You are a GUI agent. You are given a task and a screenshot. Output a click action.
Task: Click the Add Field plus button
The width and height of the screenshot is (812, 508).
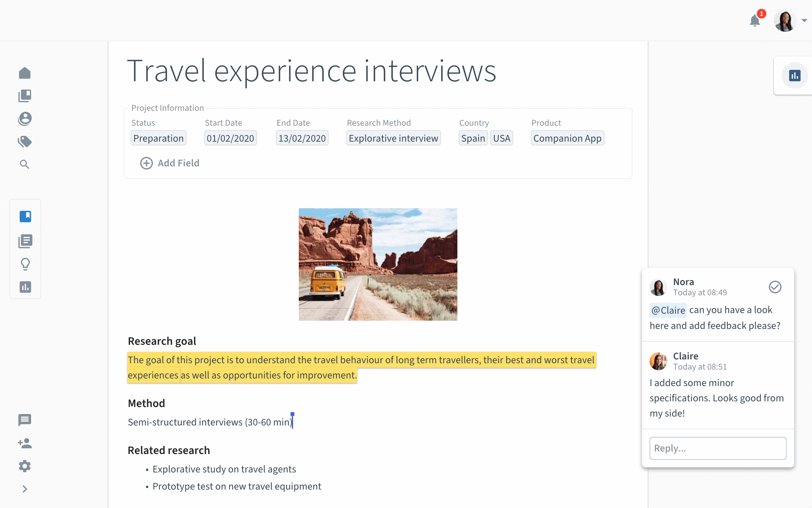[x=170, y=163]
